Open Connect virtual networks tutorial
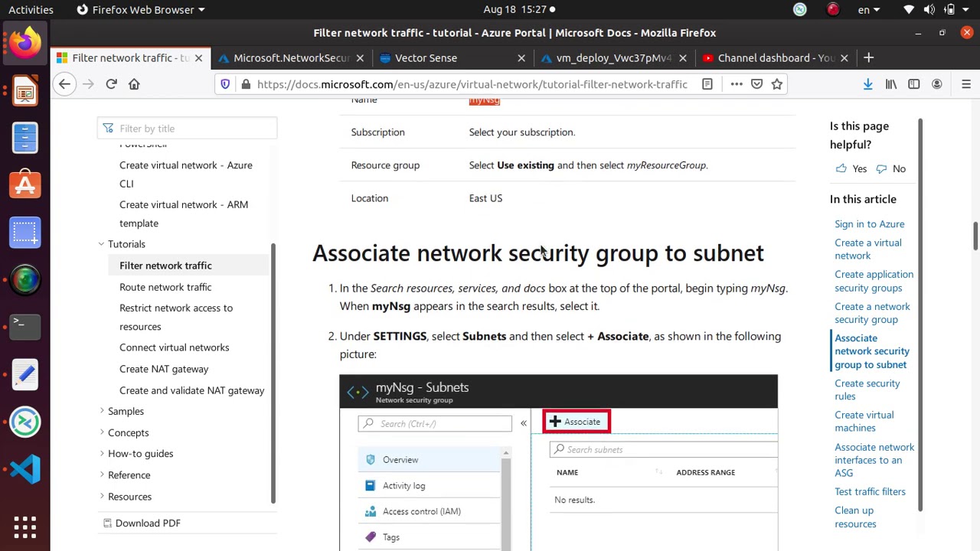 pos(174,347)
